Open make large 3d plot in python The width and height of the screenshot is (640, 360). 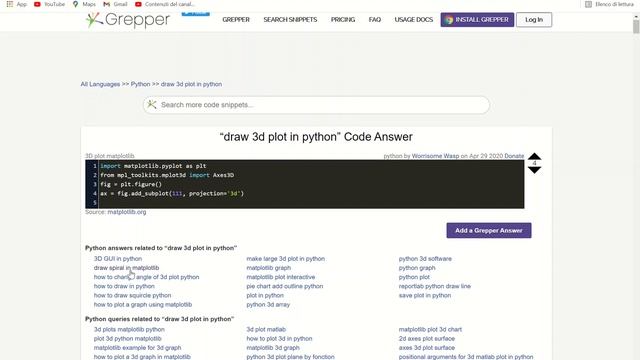pyautogui.click(x=286, y=259)
